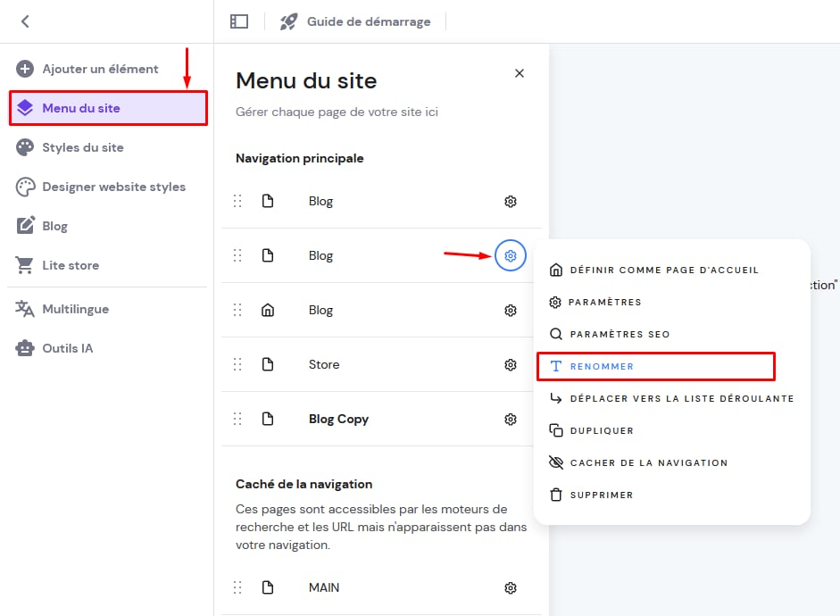Close the Menu du site panel
840x616 pixels.
(x=520, y=73)
